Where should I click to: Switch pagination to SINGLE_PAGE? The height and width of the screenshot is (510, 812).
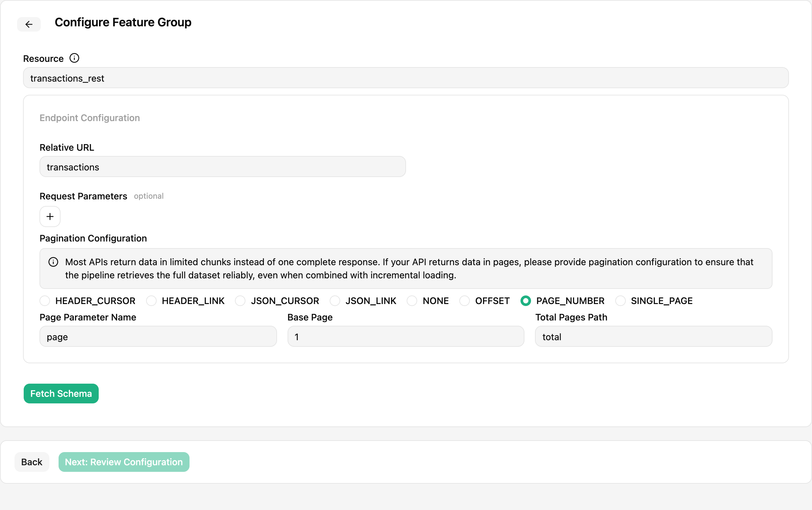pyautogui.click(x=621, y=300)
